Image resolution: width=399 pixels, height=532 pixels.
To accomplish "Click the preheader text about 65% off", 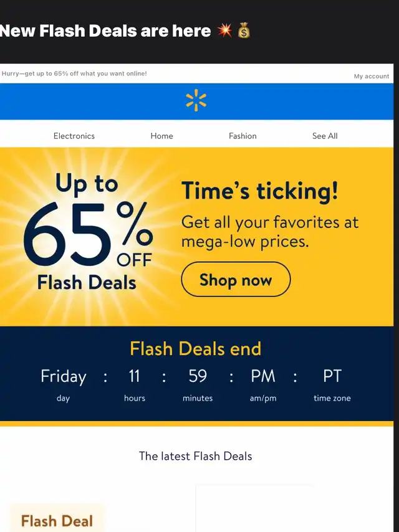I will [x=74, y=74].
